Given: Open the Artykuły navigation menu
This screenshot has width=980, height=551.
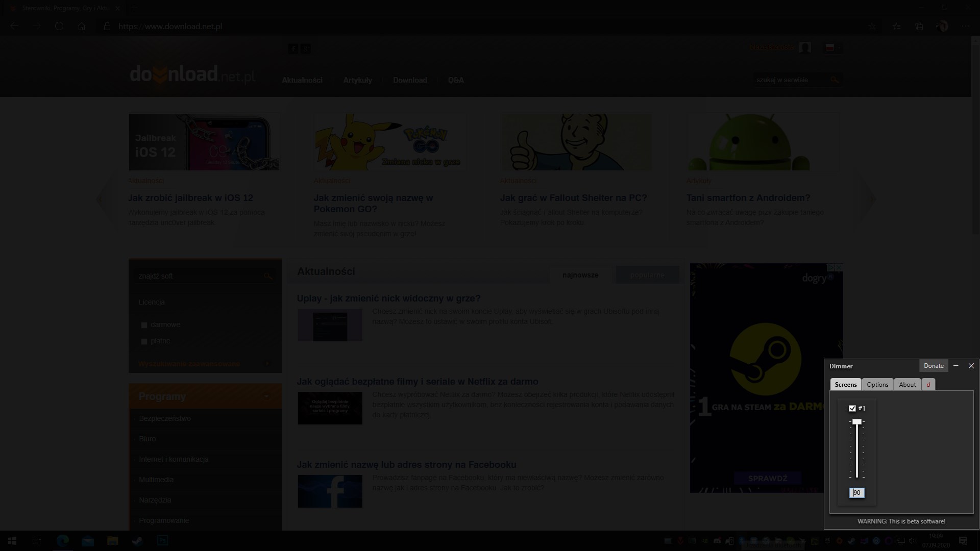Looking at the screenshot, I should [x=357, y=80].
